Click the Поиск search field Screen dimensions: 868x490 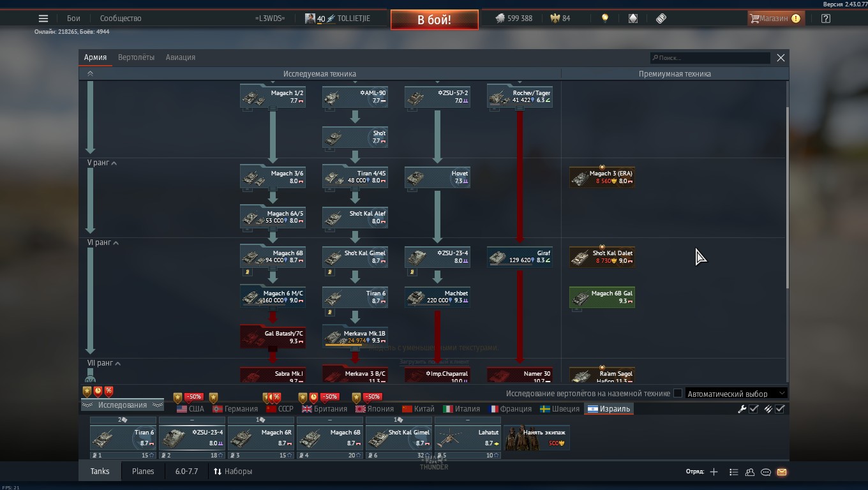[710, 58]
